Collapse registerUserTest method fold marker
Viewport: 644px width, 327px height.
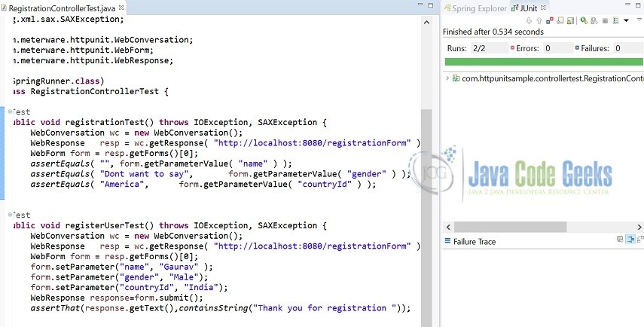(x=10, y=215)
